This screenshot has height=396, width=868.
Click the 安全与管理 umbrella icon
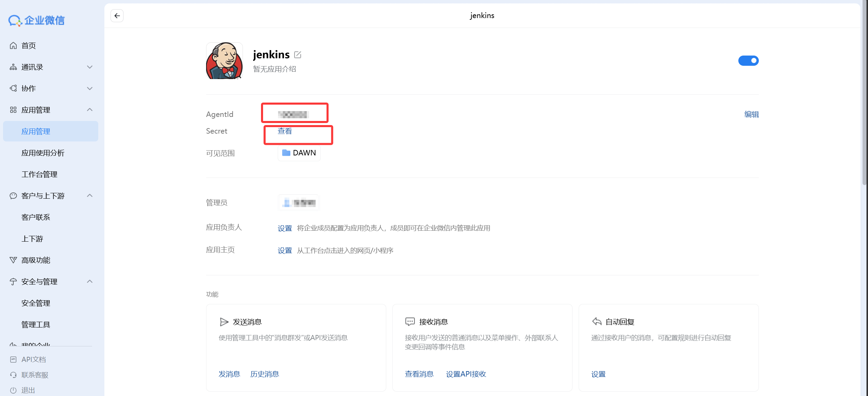tap(13, 281)
